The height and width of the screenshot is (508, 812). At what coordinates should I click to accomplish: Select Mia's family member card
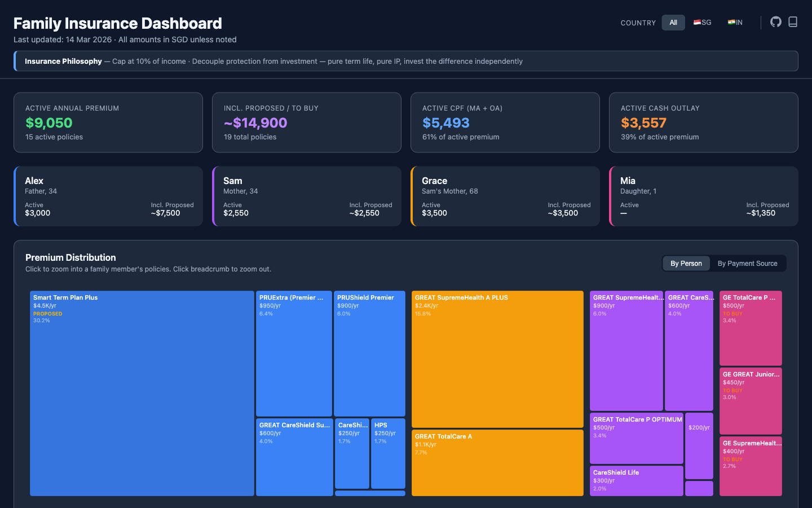(704, 196)
